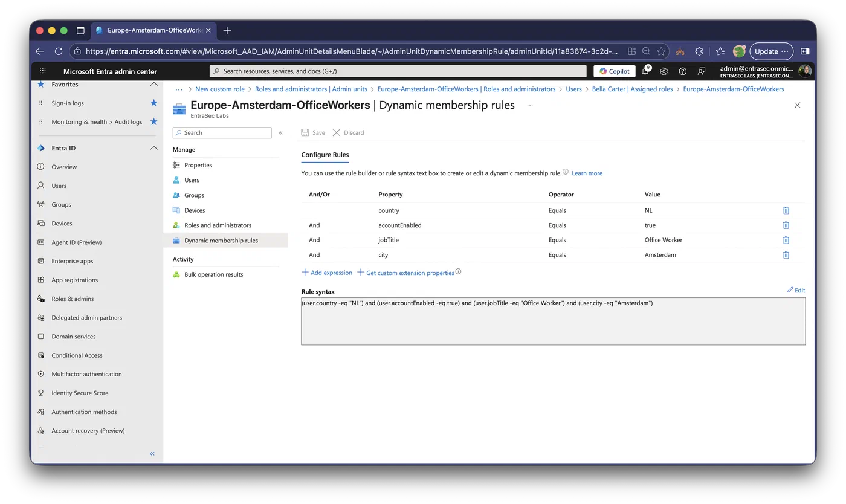Click Get custom extension properties
This screenshot has height=504, width=846.
[x=406, y=273]
